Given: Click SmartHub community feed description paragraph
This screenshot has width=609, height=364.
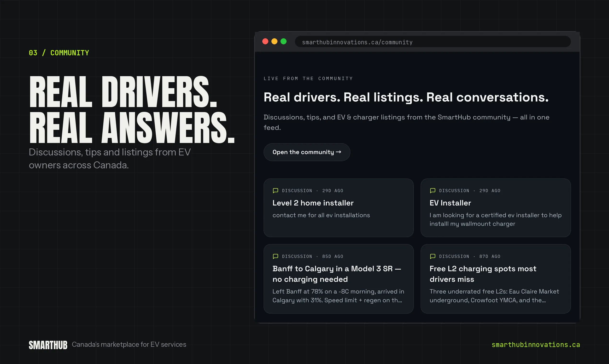Looking at the screenshot, I should click(x=406, y=122).
